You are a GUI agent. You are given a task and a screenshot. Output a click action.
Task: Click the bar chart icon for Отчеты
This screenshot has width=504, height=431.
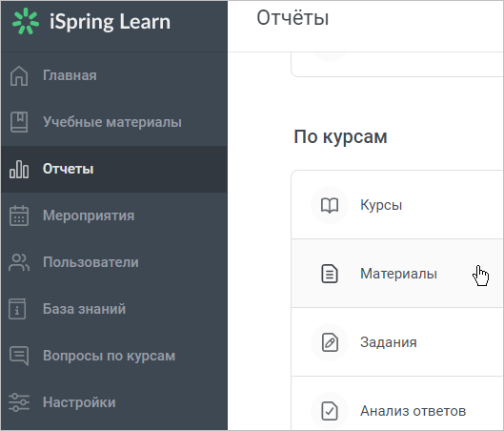tap(19, 169)
